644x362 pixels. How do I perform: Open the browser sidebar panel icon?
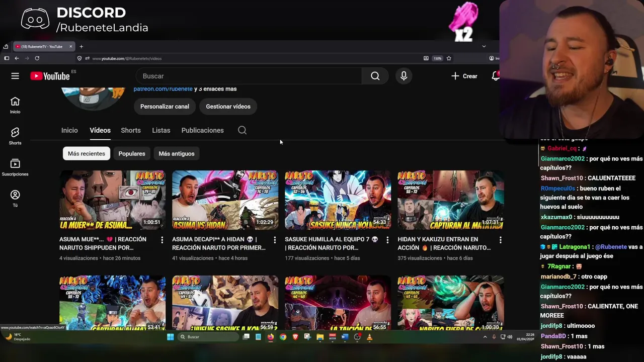pos(7,58)
